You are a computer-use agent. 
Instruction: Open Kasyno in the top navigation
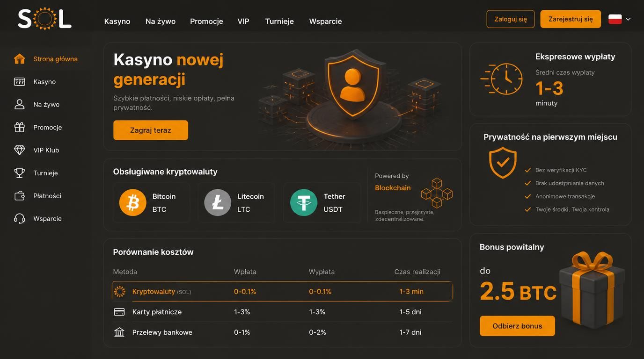click(x=117, y=21)
